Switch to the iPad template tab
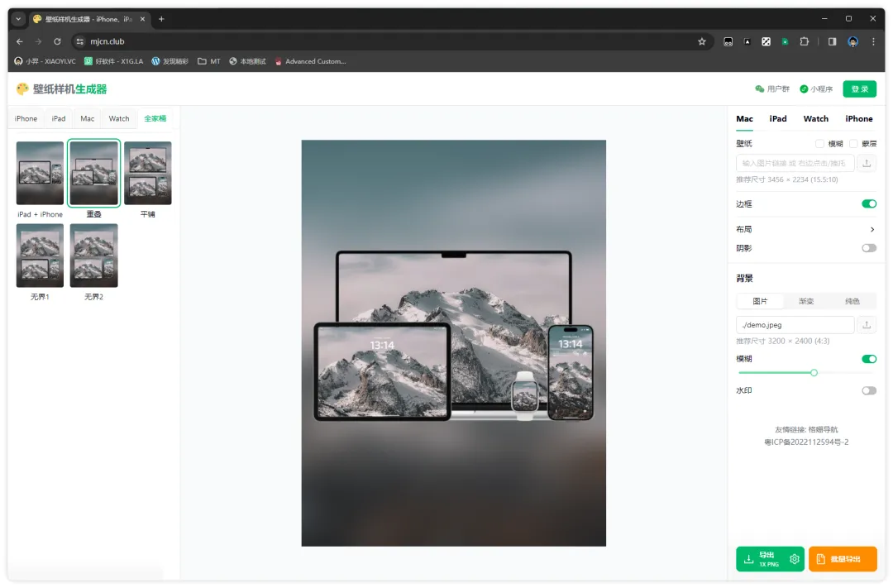Viewport: 893px width, 588px height. [x=59, y=118]
